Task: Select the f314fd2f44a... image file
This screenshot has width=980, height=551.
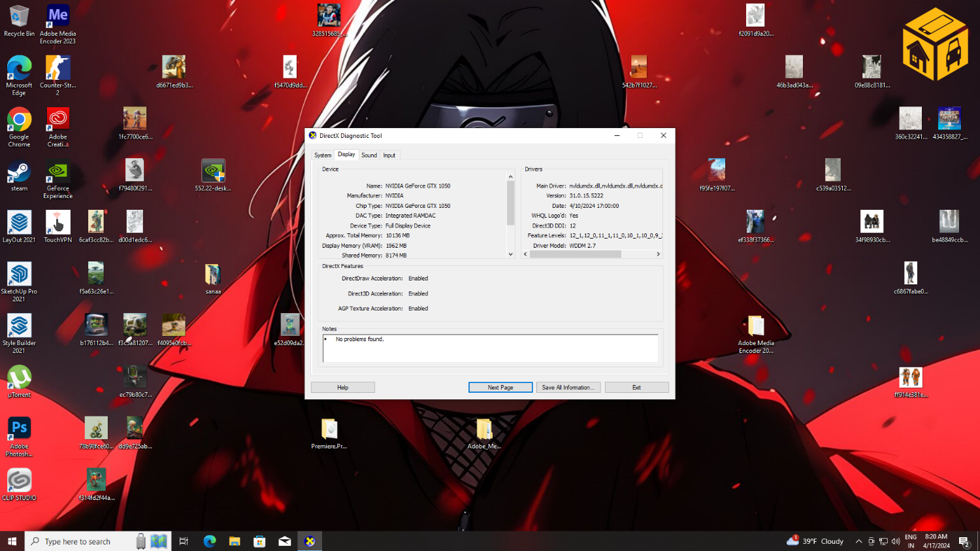Action: coord(96,485)
